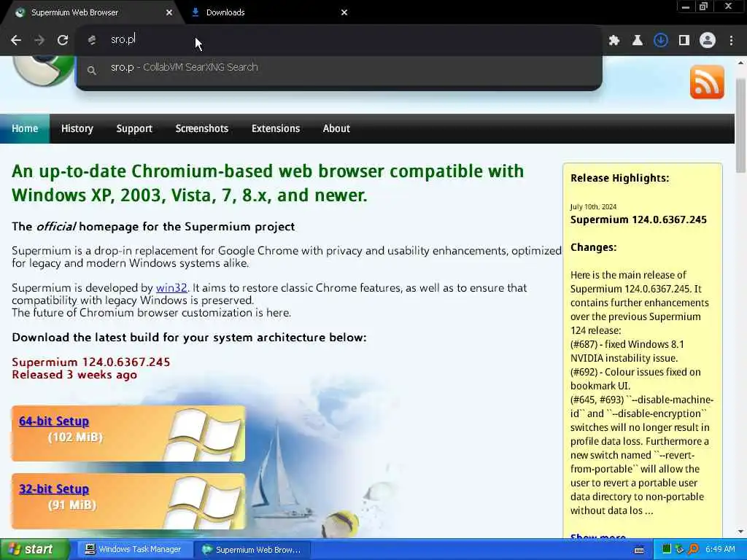Click the forward navigation arrow
The image size is (747, 560).
pos(39,40)
